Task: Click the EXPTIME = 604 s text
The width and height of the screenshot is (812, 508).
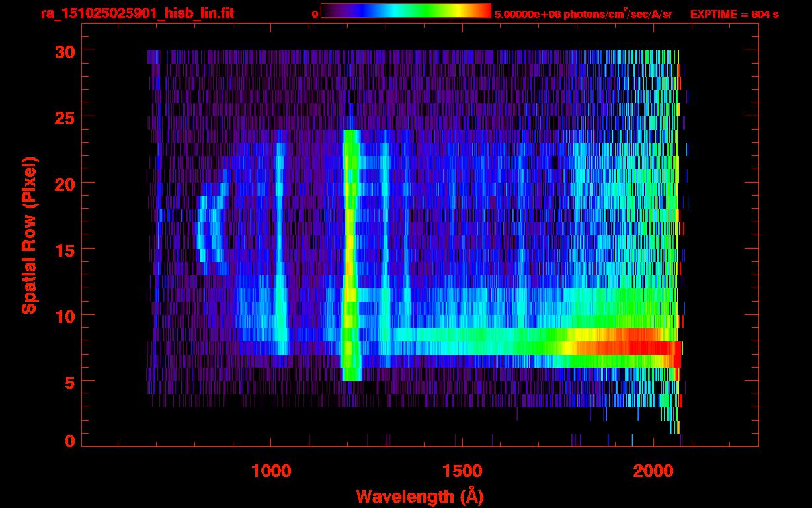Action: tap(734, 14)
